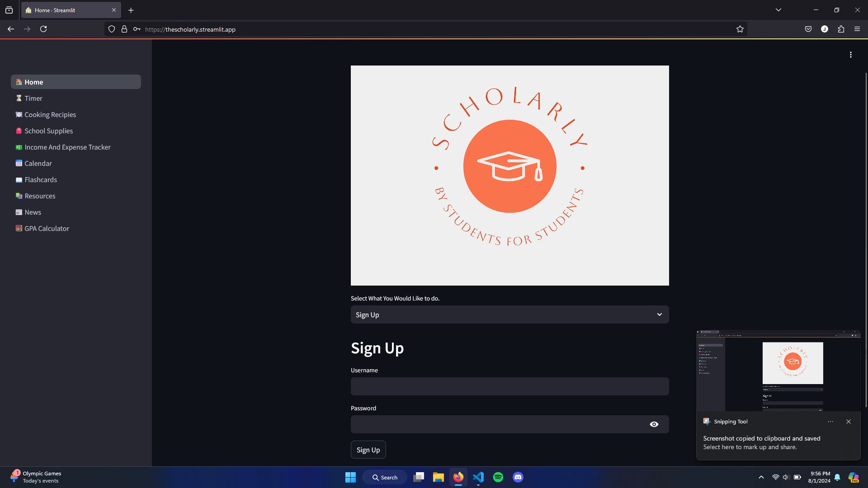Screen dimensions: 868x488
Task: Toggle password visibility with the eye icon
Action: [654, 424]
